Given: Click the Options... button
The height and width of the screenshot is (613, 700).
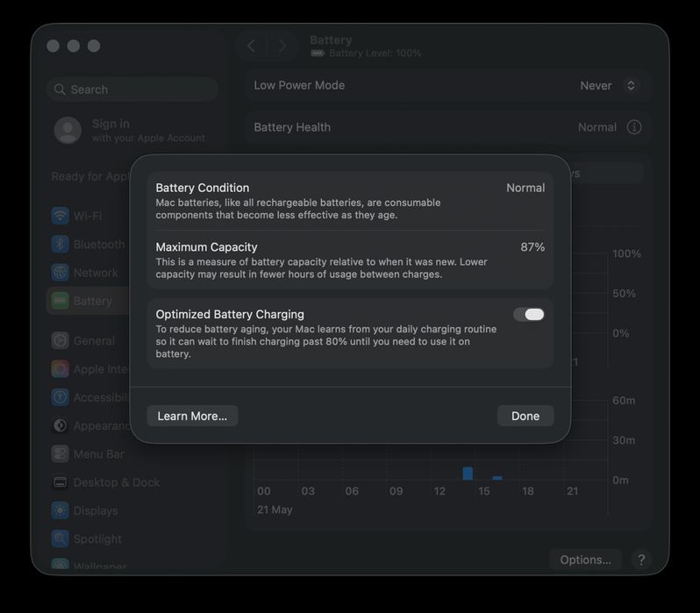Looking at the screenshot, I should [585, 560].
